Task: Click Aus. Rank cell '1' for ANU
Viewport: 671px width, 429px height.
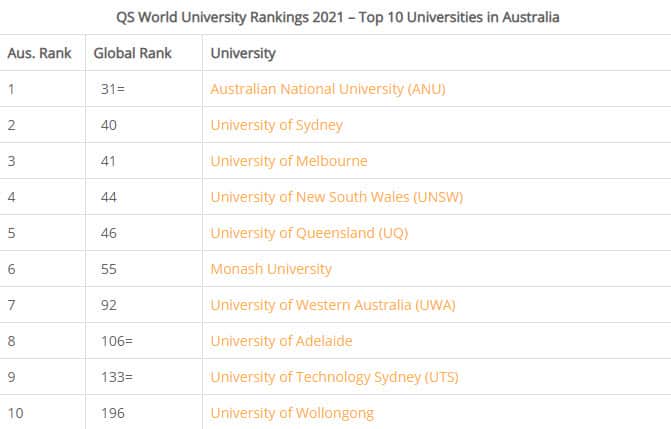Action: tap(11, 89)
